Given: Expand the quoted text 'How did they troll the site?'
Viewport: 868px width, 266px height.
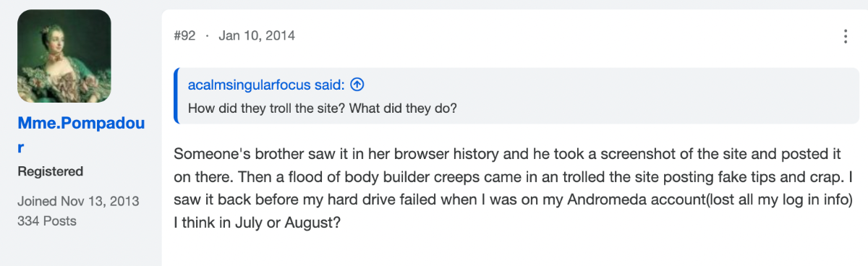Looking at the screenshot, I should click(322, 108).
